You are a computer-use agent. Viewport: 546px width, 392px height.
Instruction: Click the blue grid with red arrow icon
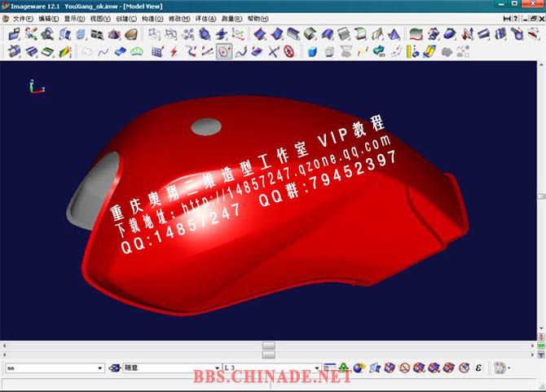click(x=157, y=52)
